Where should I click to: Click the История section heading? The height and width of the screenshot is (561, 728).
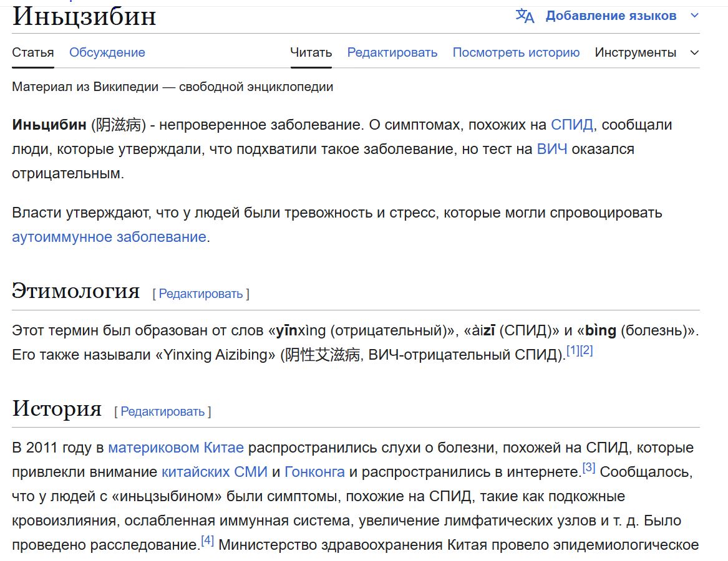click(x=57, y=408)
